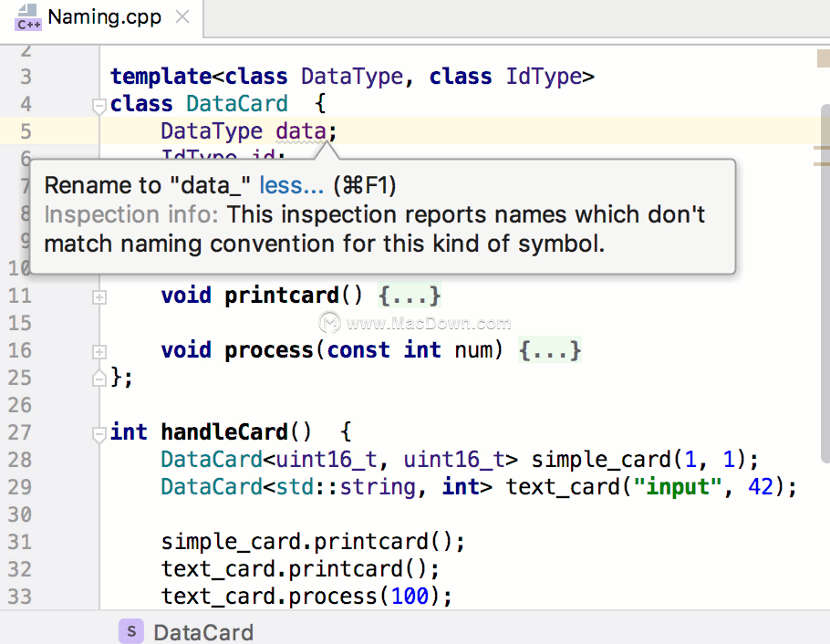
Task: Close the Naming.cpp tab
Action: (x=182, y=17)
